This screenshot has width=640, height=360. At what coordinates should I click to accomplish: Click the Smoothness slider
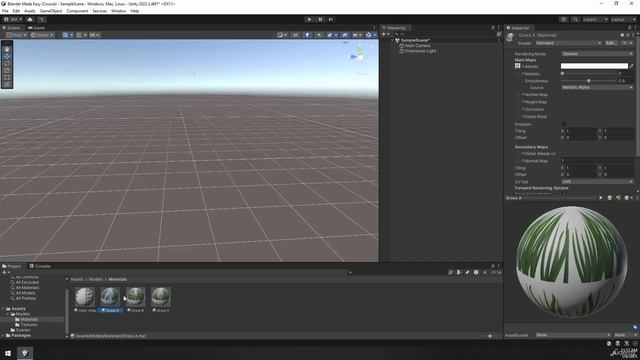pos(588,81)
